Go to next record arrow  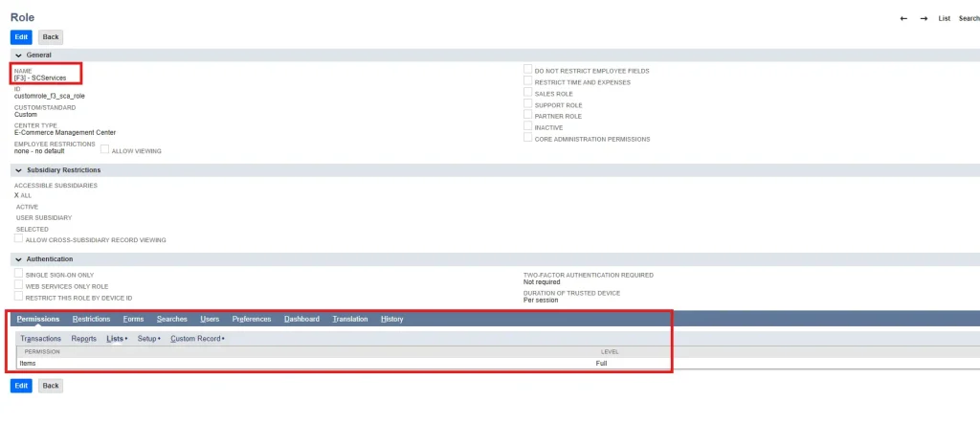(924, 19)
